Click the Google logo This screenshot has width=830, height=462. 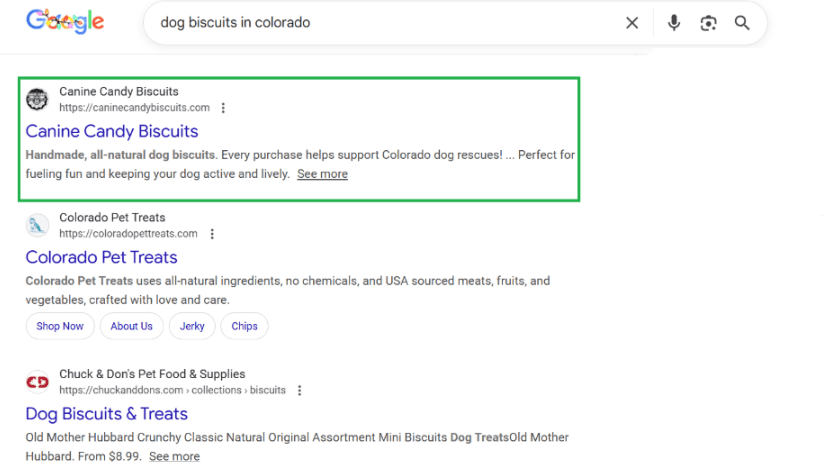65,21
